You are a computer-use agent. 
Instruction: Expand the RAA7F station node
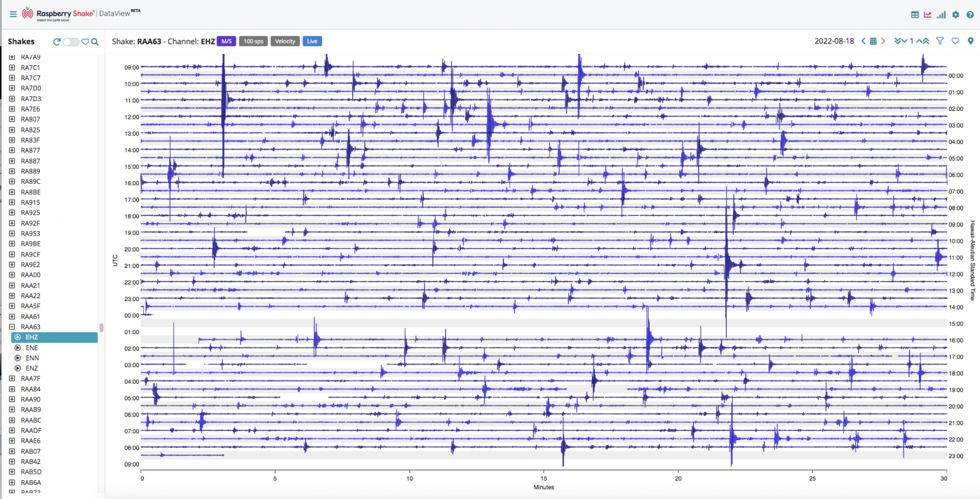click(12, 379)
